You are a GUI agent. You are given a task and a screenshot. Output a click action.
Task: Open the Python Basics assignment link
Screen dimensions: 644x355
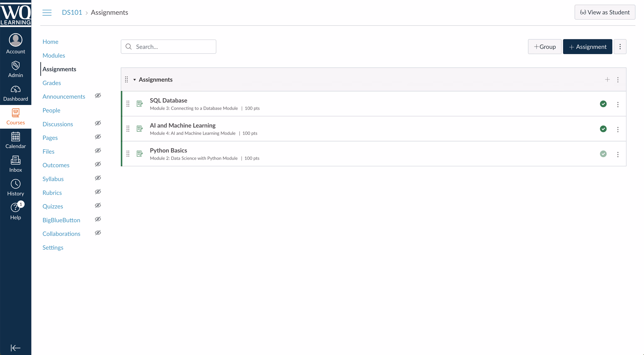pos(169,150)
